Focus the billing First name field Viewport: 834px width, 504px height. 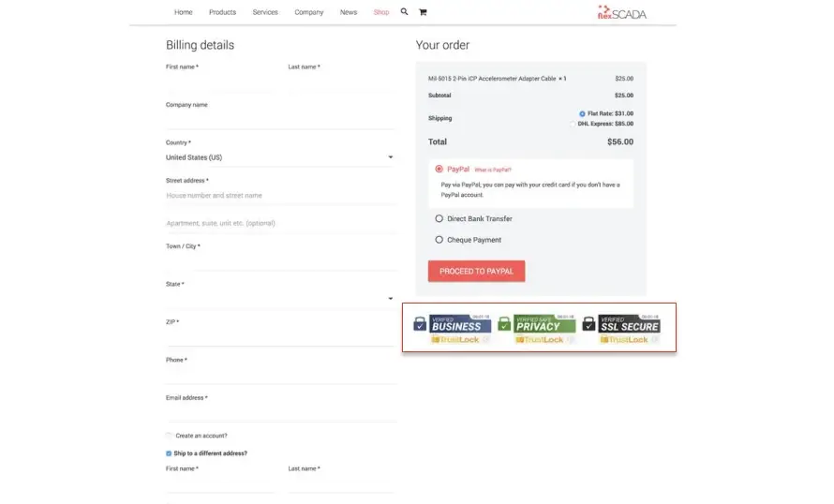219,83
